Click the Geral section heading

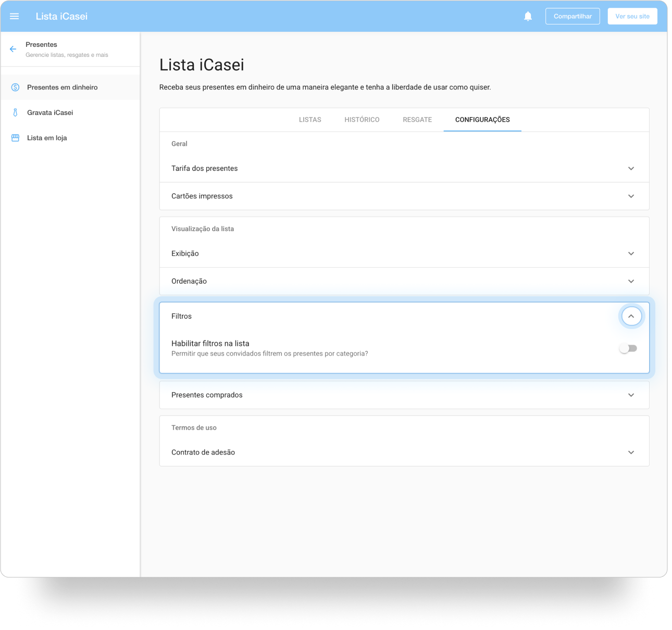(x=179, y=144)
